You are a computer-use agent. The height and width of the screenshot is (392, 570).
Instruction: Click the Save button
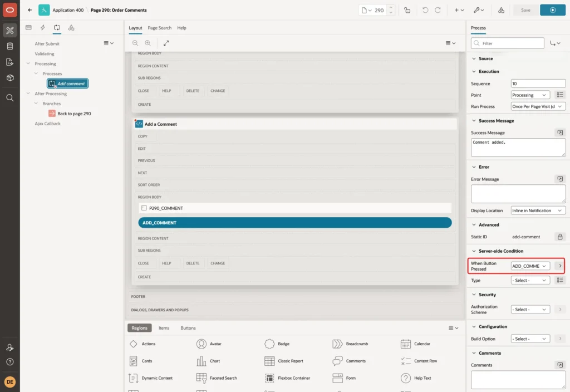tap(525, 10)
